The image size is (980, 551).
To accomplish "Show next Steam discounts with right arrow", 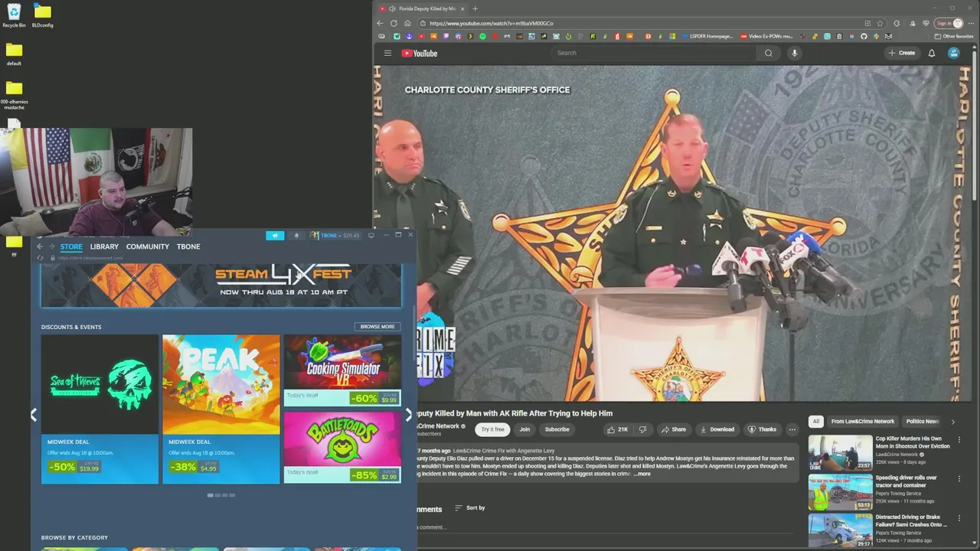I will tap(408, 415).
